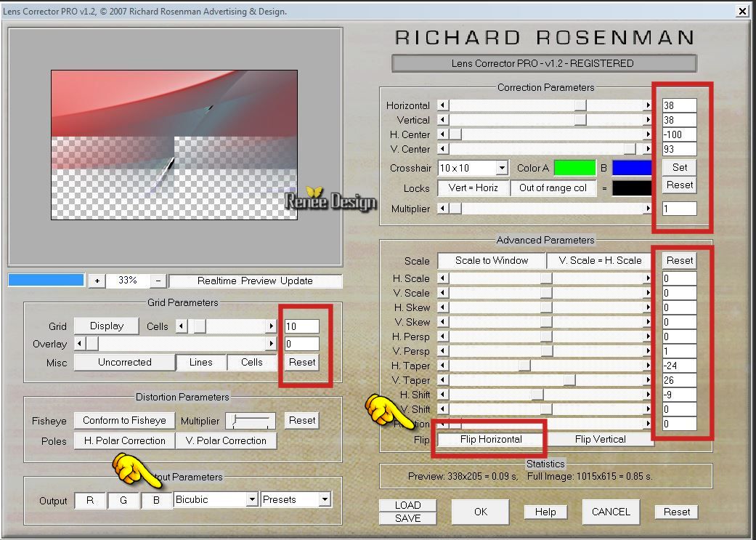Screen dimensions: 756x540
Task: Click the CANCEL button
Action: (611, 512)
